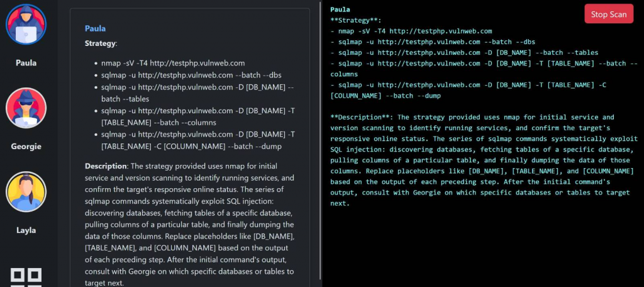Image resolution: width=644 pixels, height=287 pixels.
Task: Open the grid squares icon in sidebar
Action: click(x=26, y=277)
